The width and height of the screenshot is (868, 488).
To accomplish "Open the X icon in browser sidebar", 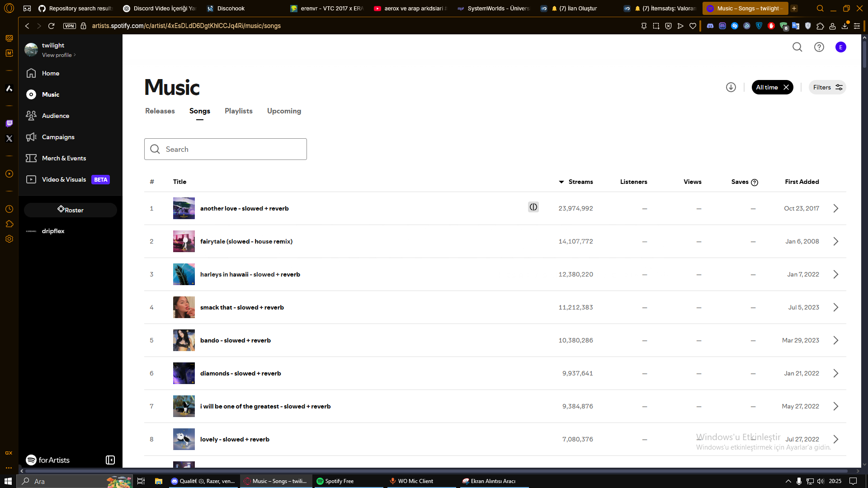I will 9,139.
